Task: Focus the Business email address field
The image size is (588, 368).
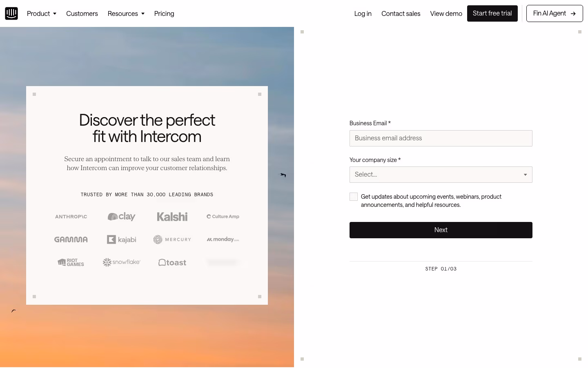Action: click(x=441, y=138)
